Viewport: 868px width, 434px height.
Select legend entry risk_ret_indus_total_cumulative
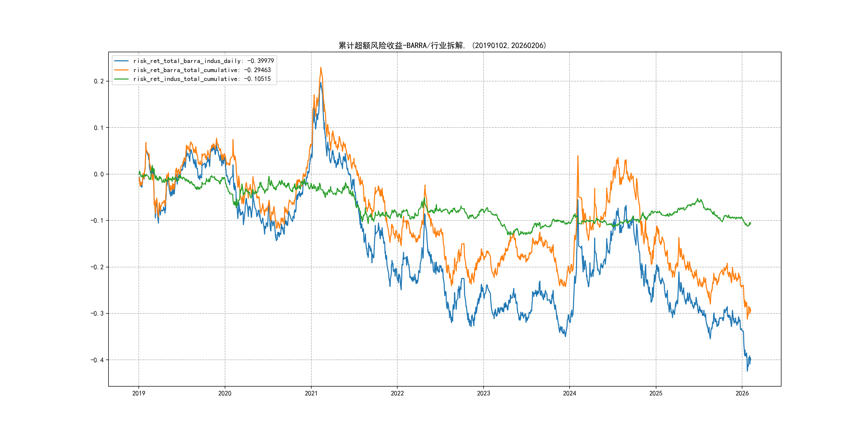pyautogui.click(x=202, y=79)
